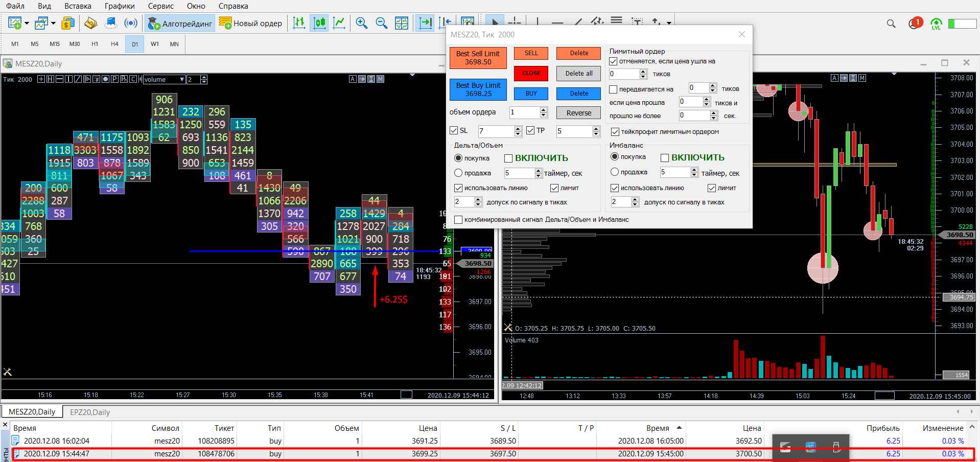Click the 'M' button on right chart

coord(862,78)
